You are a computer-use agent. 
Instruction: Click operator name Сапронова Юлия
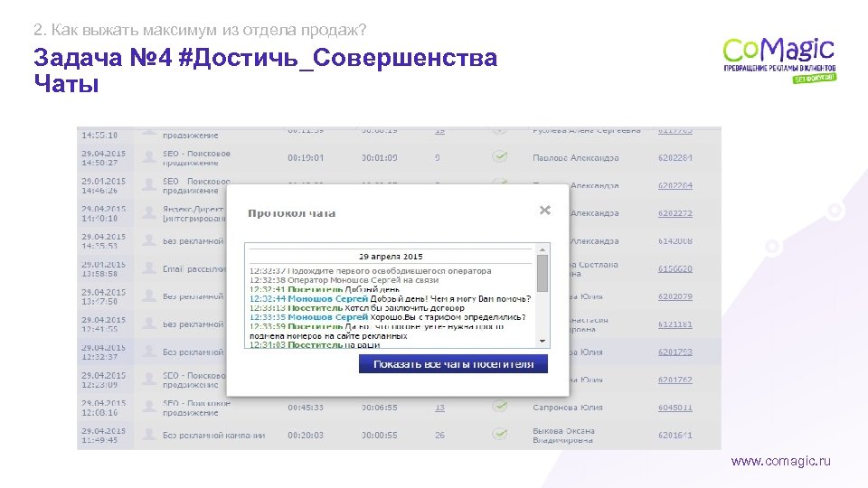[x=568, y=408]
